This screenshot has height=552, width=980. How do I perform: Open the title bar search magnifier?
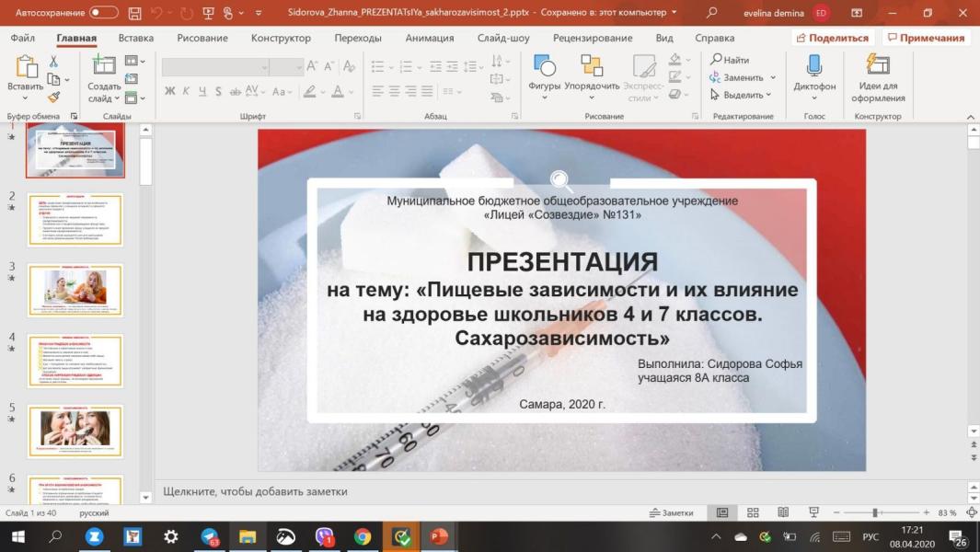pyautogui.click(x=711, y=13)
